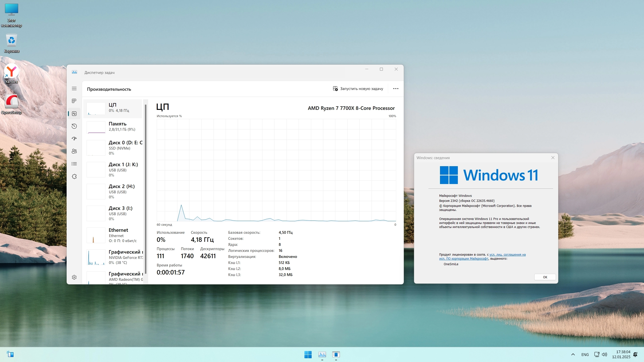Click the performance list vertical scrollbar

pos(146,189)
